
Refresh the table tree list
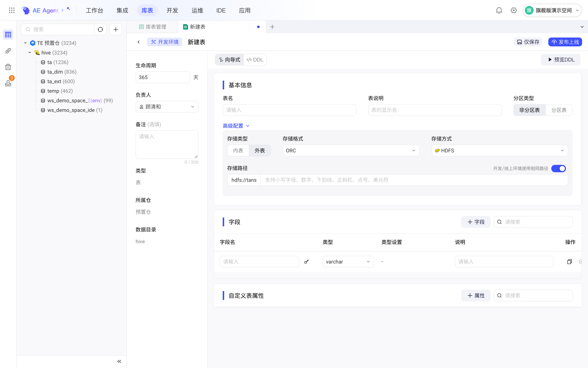coord(100,29)
